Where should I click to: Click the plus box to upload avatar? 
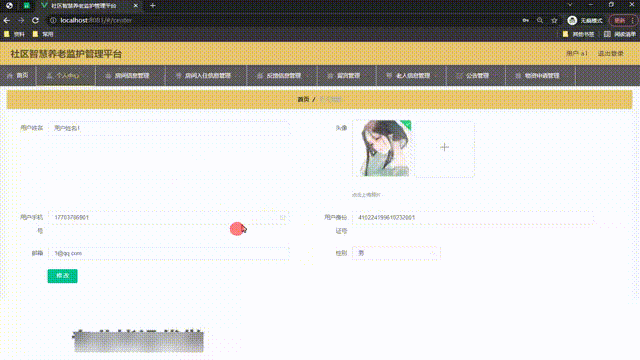(x=444, y=148)
